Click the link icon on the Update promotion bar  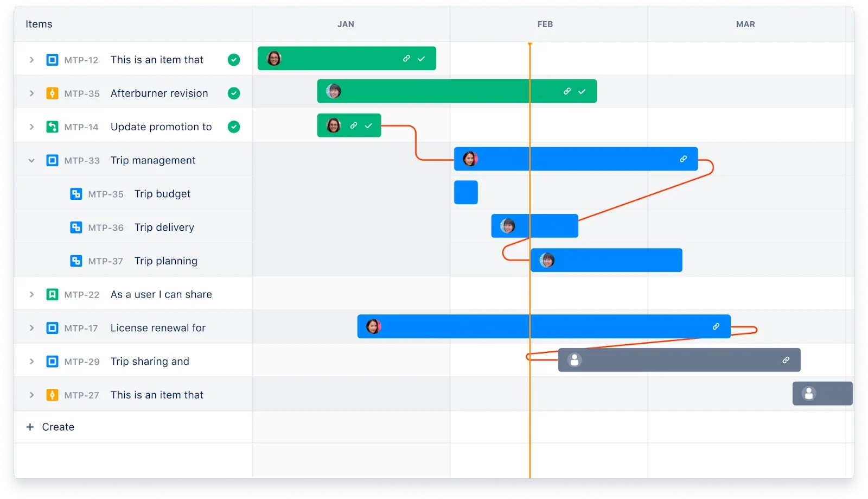click(x=353, y=125)
